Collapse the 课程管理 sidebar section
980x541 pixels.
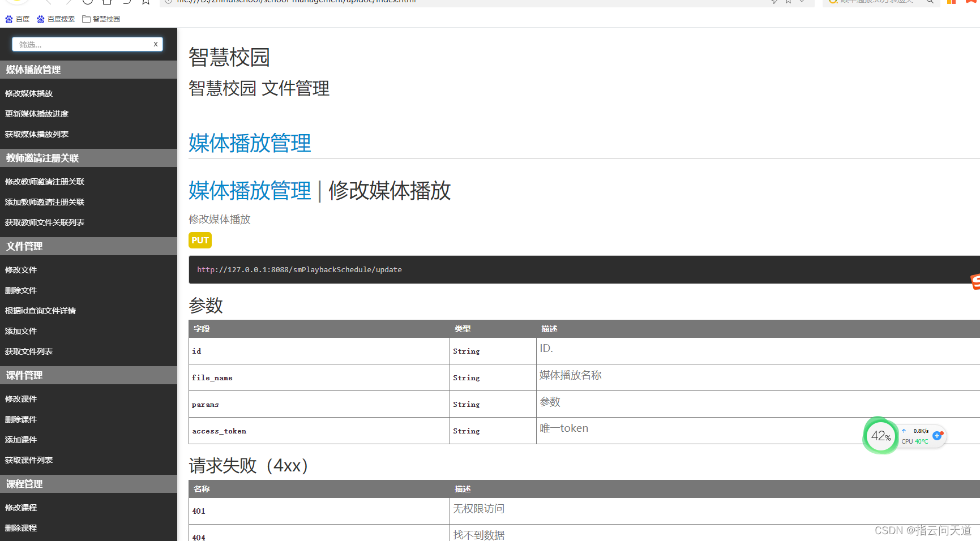(x=24, y=484)
